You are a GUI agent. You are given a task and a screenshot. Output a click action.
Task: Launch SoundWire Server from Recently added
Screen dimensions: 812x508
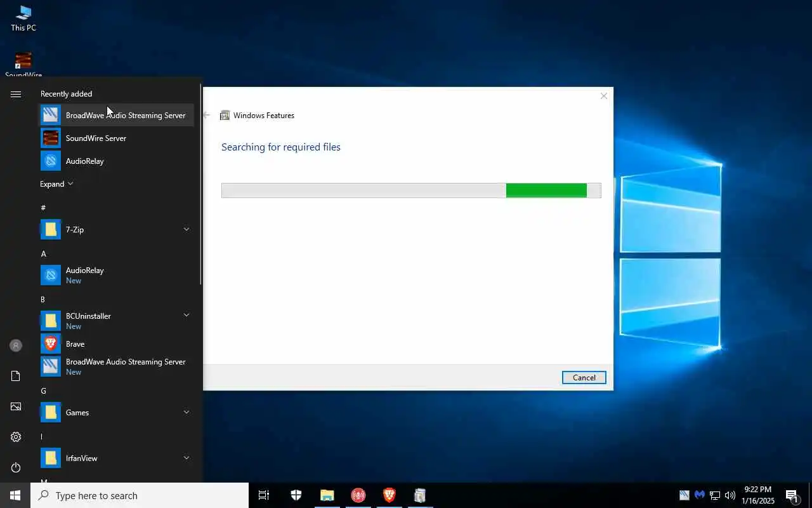[x=116, y=138]
